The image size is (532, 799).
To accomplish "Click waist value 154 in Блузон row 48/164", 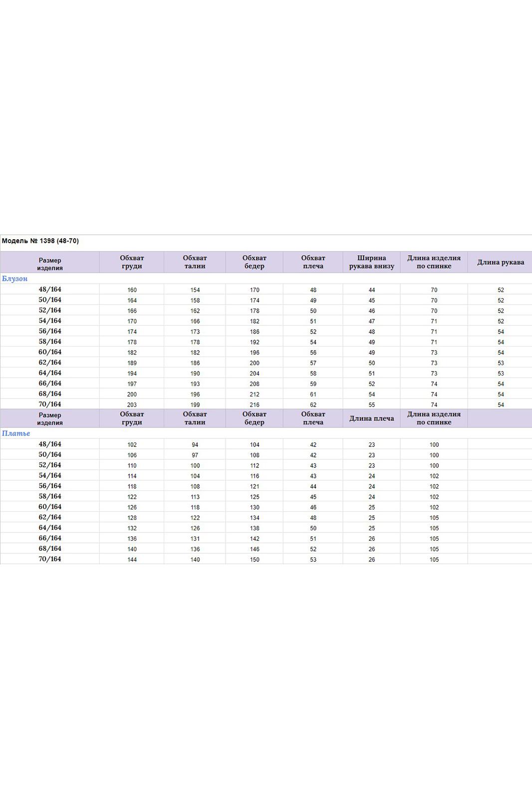I will [195, 290].
